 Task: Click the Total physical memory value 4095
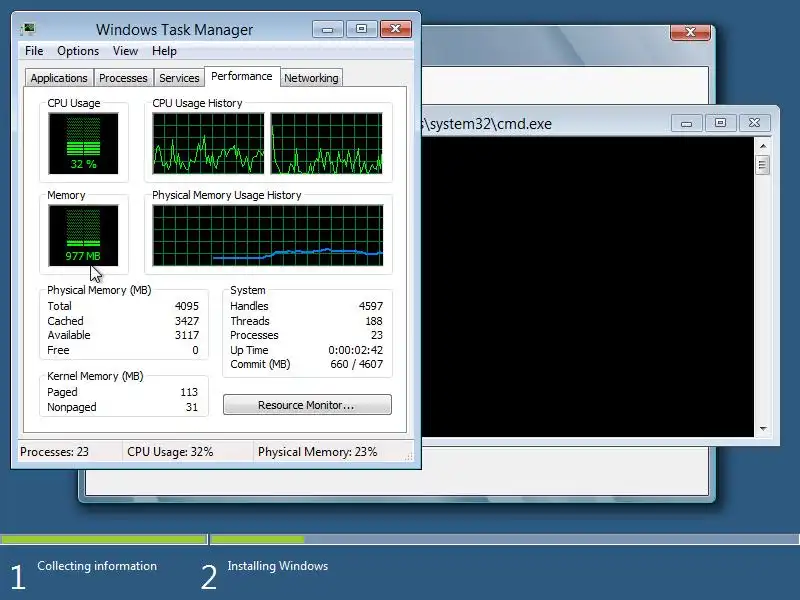point(187,306)
